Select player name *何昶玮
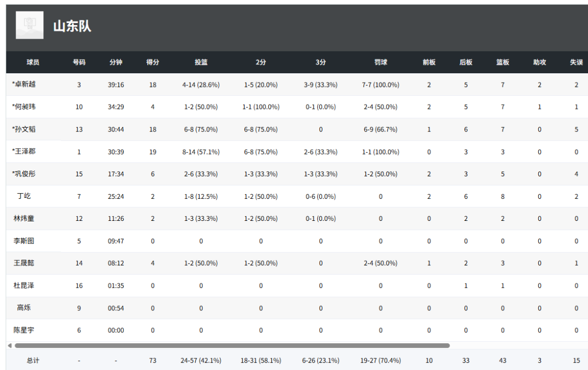588x370 pixels. [24, 107]
